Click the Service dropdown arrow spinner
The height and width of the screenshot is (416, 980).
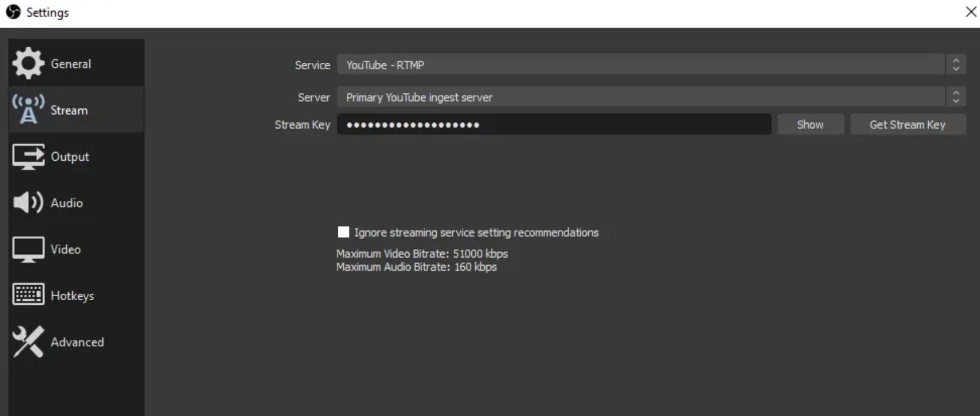click(x=956, y=65)
